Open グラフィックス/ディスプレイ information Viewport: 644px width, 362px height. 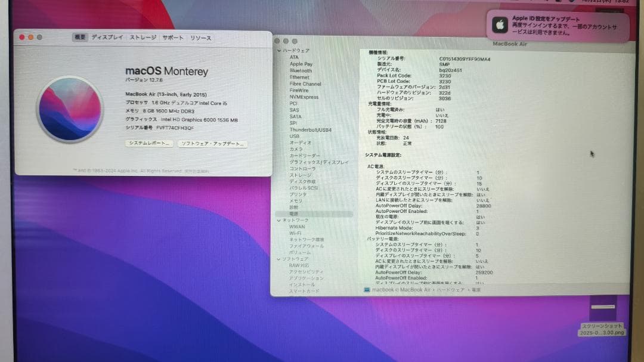(315, 160)
